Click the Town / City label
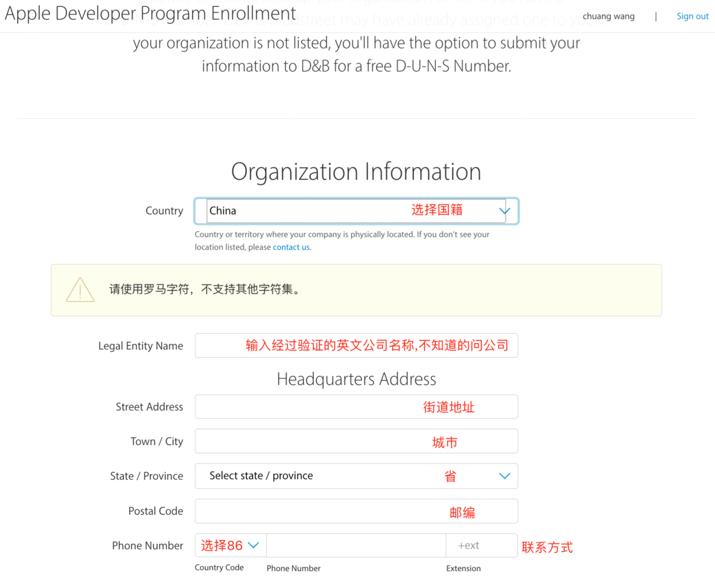The height and width of the screenshot is (588, 715). [157, 442]
